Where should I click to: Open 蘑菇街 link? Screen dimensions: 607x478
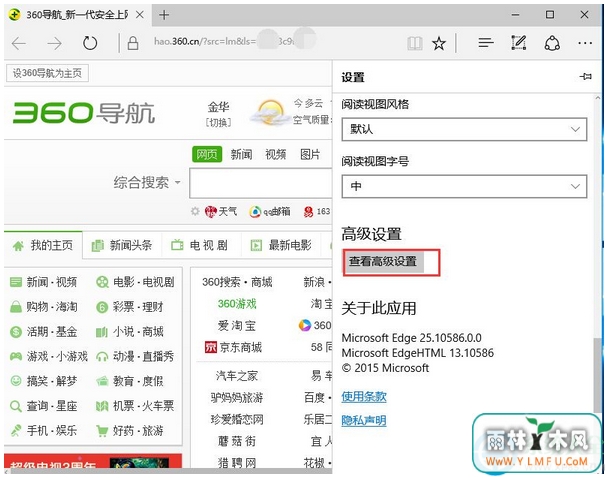[237, 441]
